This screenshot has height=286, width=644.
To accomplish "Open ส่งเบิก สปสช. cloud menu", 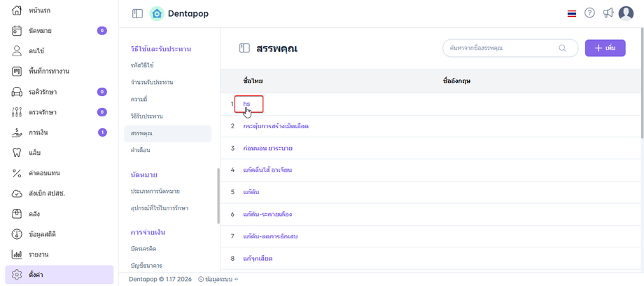I will coord(48,193).
